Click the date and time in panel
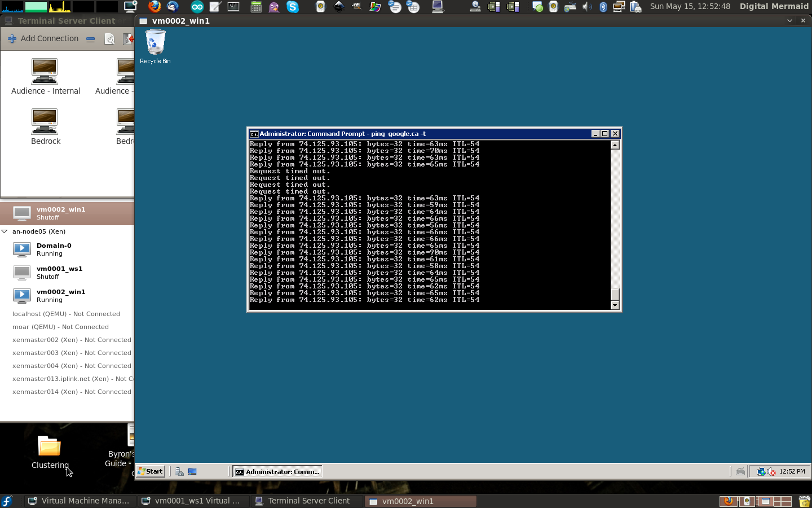Viewport: 812px width, 508px height. click(x=690, y=6)
